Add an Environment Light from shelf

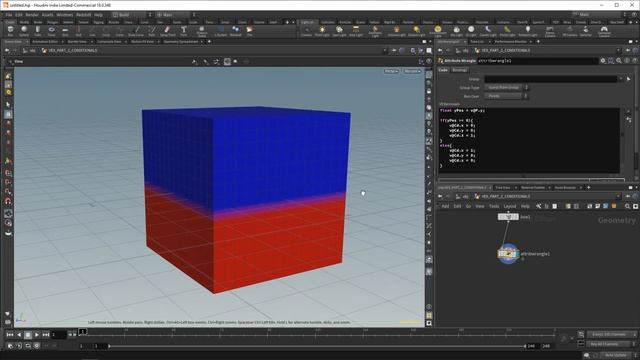tap(438, 31)
